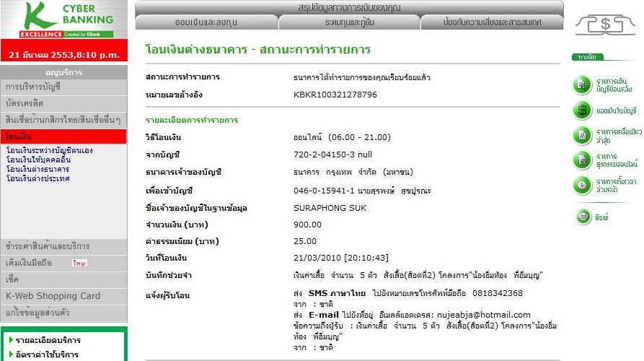Switch to ระดมทุนและกู้ยืม tab
The height and width of the screenshot is (361, 644).
click(x=349, y=22)
